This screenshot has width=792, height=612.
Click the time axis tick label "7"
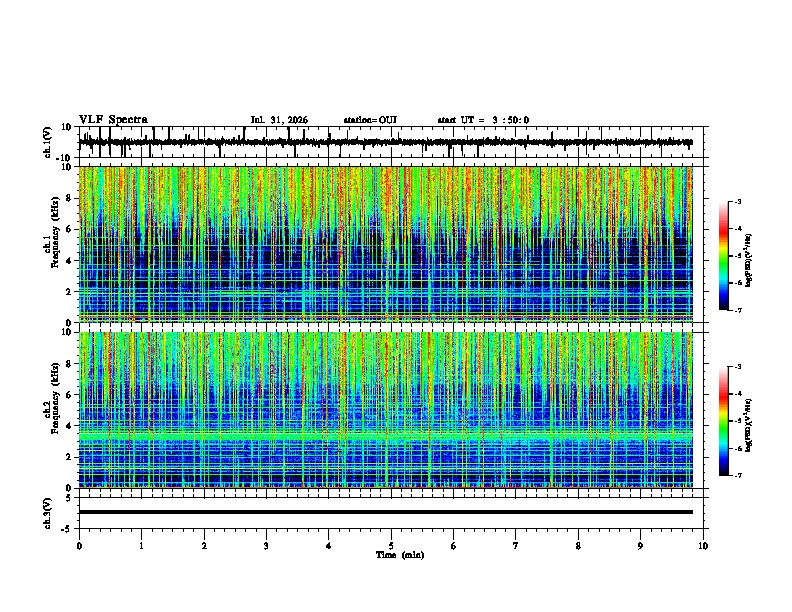click(516, 546)
